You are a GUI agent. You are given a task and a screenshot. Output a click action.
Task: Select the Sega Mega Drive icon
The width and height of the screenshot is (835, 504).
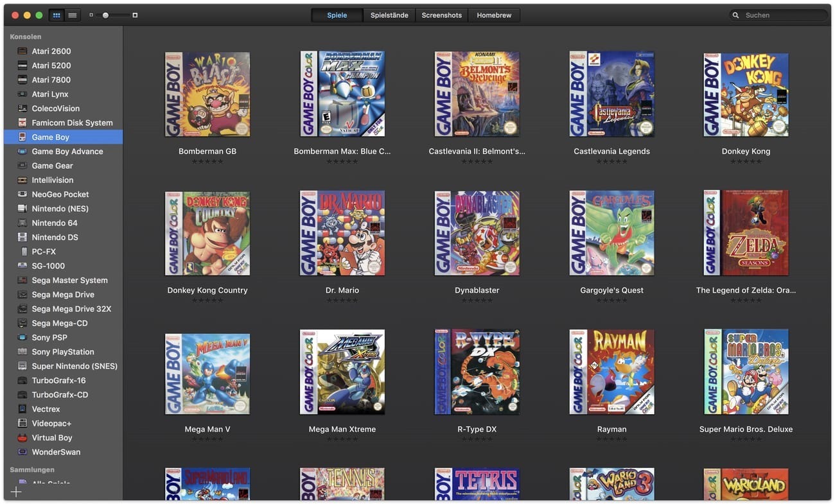point(22,295)
